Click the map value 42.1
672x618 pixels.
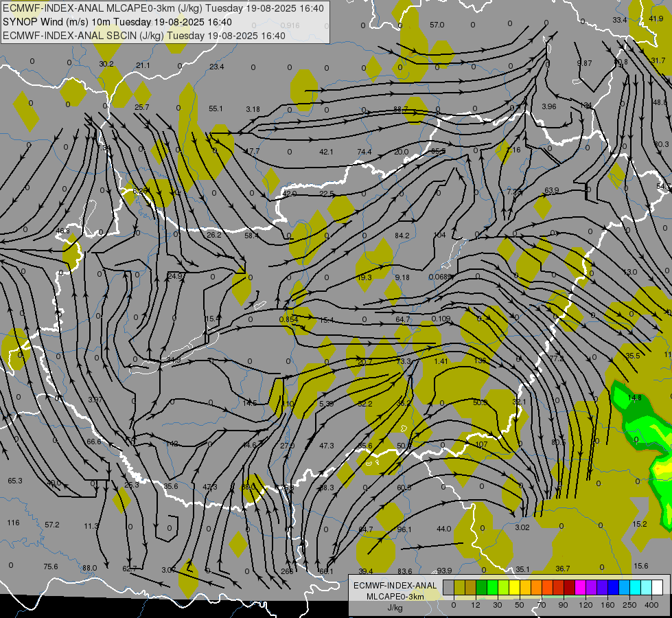coord(326,152)
